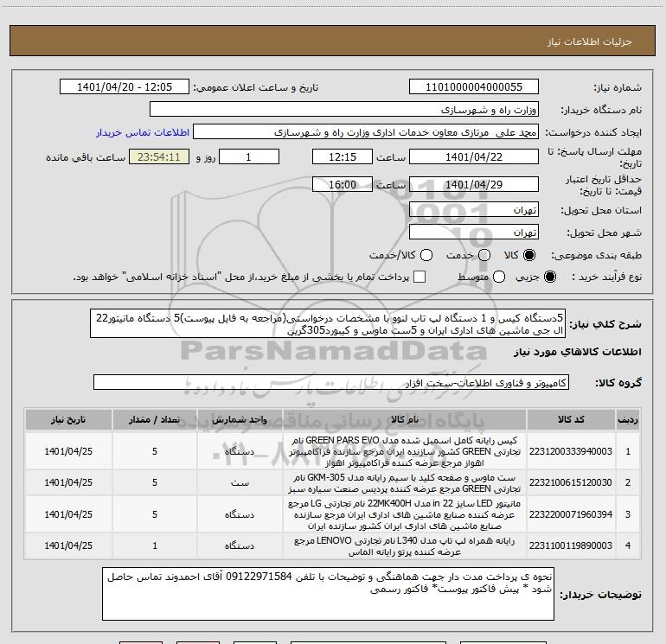
Task: Click the response time field 12:15
Action: coord(343,156)
